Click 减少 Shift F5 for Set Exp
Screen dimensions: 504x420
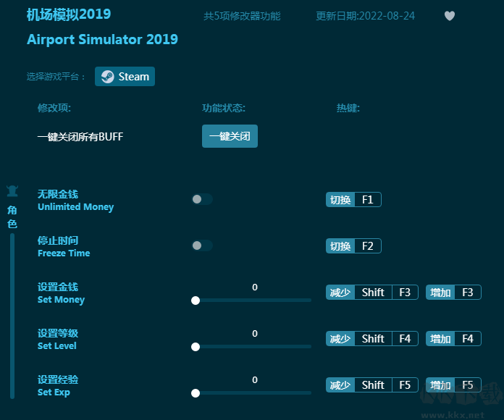click(371, 385)
